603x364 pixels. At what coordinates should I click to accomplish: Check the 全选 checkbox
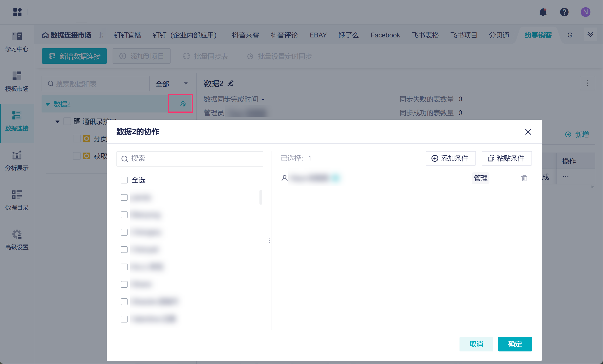tap(124, 180)
